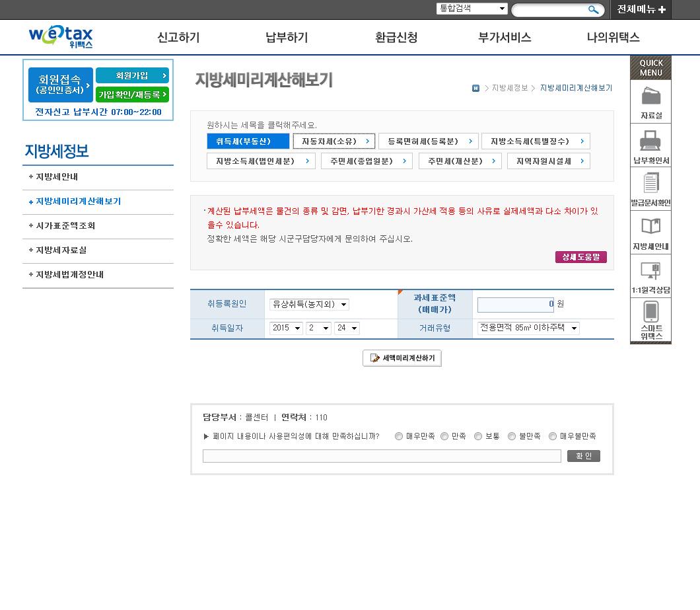The image size is (700, 610).
Task: Select 지방소득세(법인세분) tax button
Action: click(x=261, y=161)
